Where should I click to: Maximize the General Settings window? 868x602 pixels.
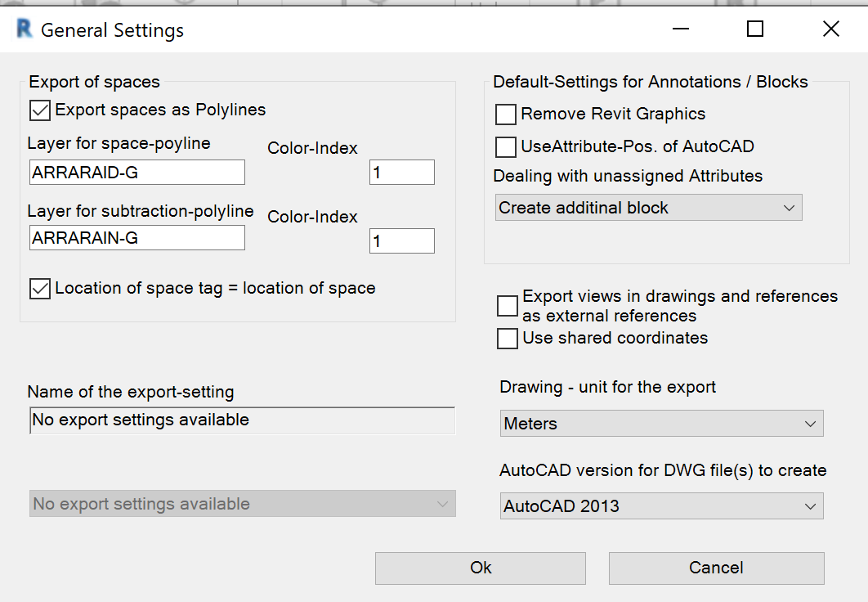[755, 29]
